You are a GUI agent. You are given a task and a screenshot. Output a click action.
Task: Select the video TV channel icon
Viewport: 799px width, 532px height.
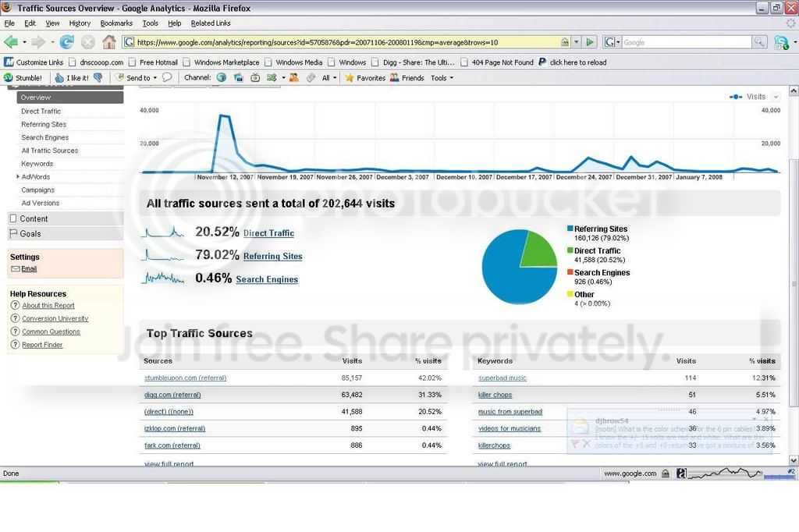255,77
